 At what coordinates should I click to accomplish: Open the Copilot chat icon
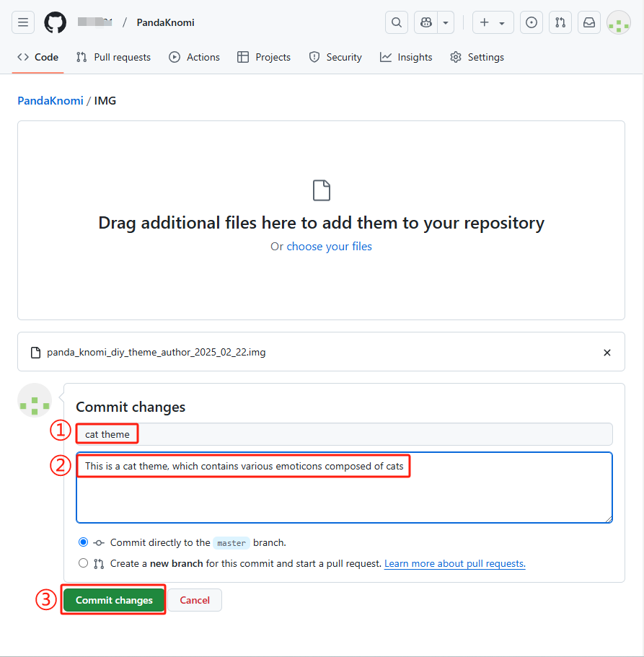[x=427, y=22]
